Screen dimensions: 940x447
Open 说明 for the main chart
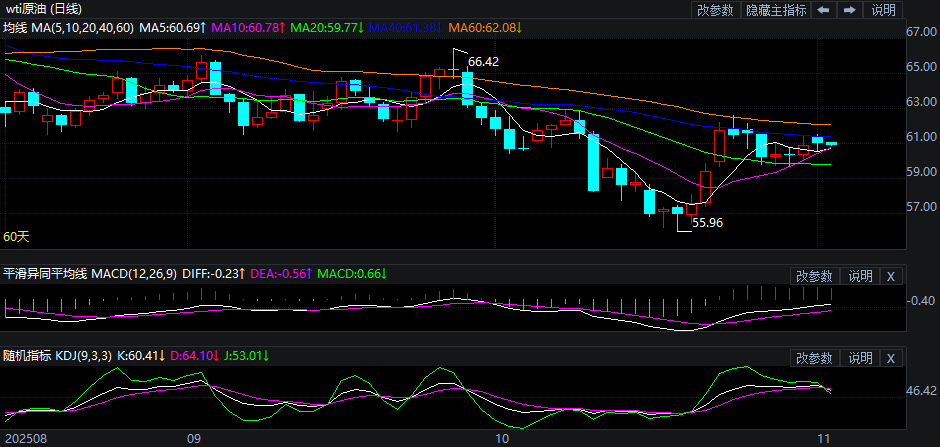click(883, 10)
